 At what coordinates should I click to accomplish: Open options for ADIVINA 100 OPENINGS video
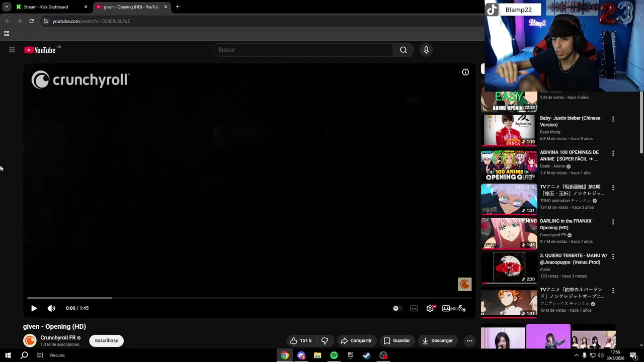click(x=613, y=153)
